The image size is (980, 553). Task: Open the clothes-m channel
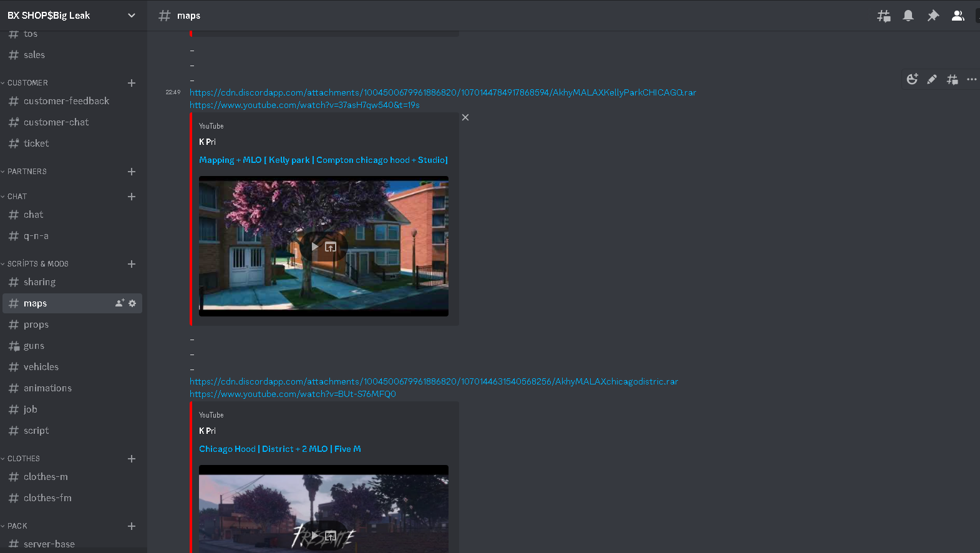click(x=72, y=477)
